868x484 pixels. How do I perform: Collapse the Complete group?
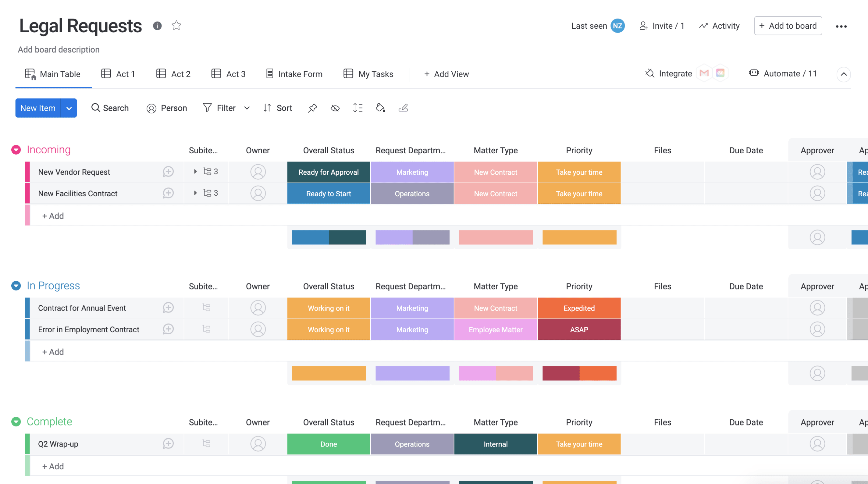click(x=16, y=421)
